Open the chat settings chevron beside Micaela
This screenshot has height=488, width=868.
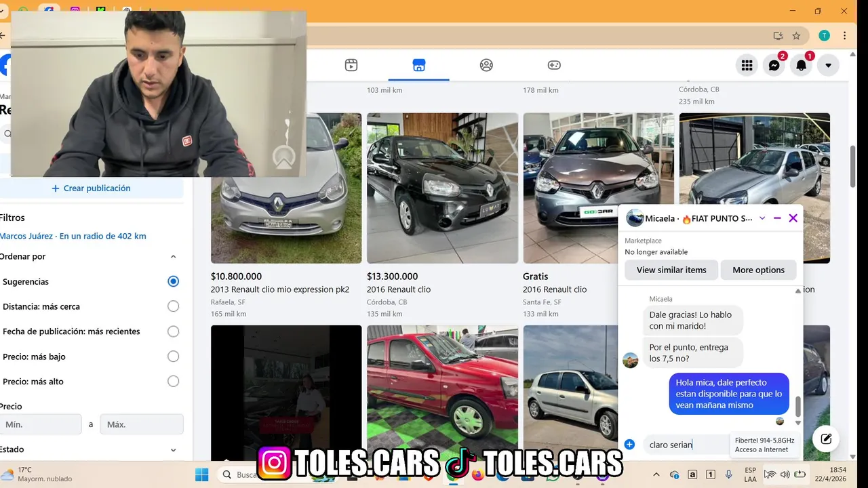click(762, 218)
